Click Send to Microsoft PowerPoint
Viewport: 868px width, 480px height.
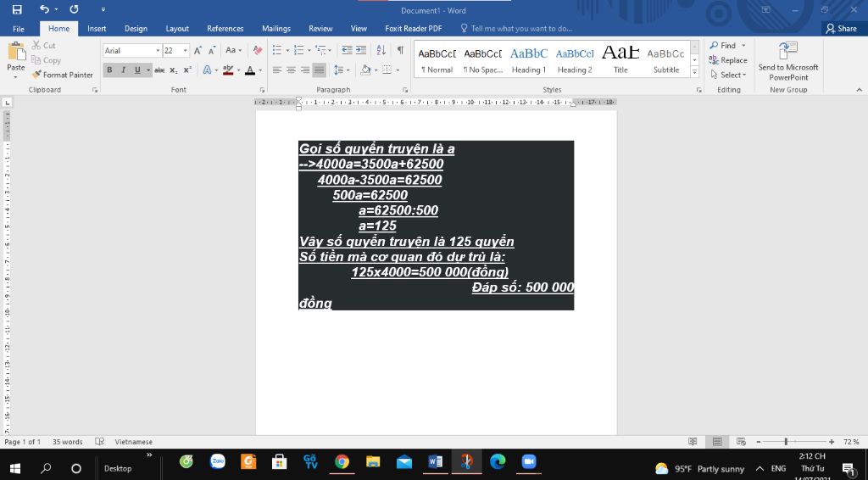(x=788, y=61)
